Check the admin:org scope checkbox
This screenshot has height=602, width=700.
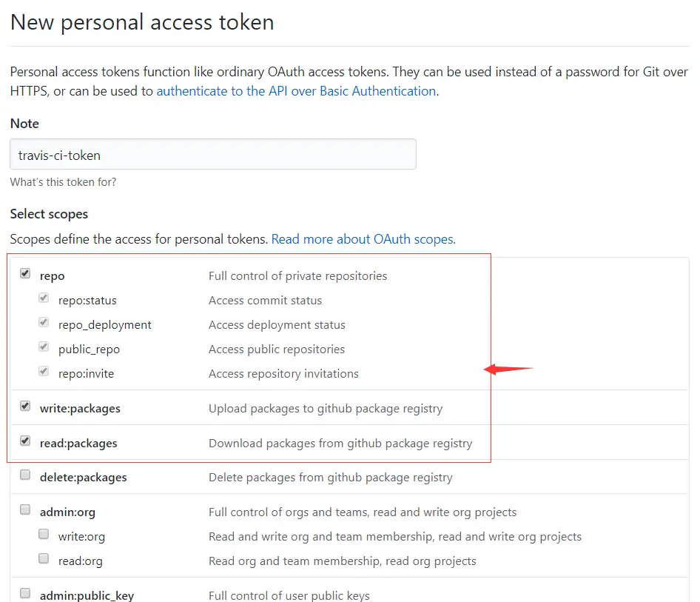(25, 510)
